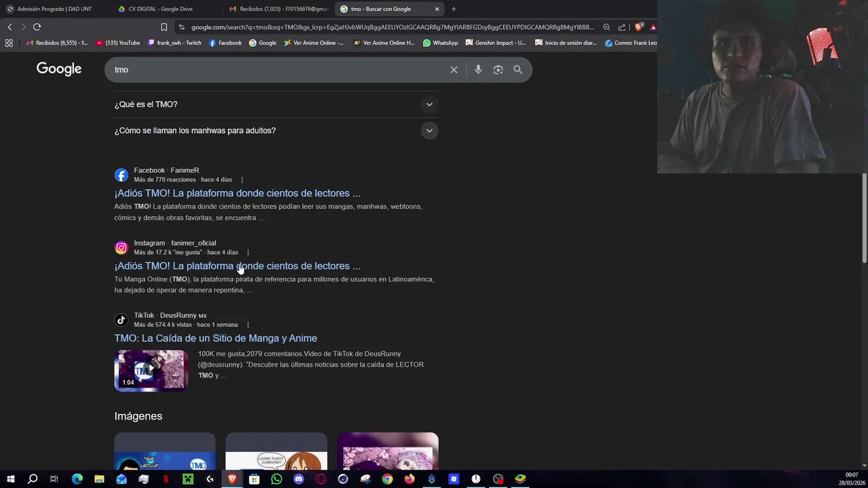The image size is (868, 488).
Task: Switch to Admisión Posgrado | DAD UNT tab
Action: [x=54, y=9]
